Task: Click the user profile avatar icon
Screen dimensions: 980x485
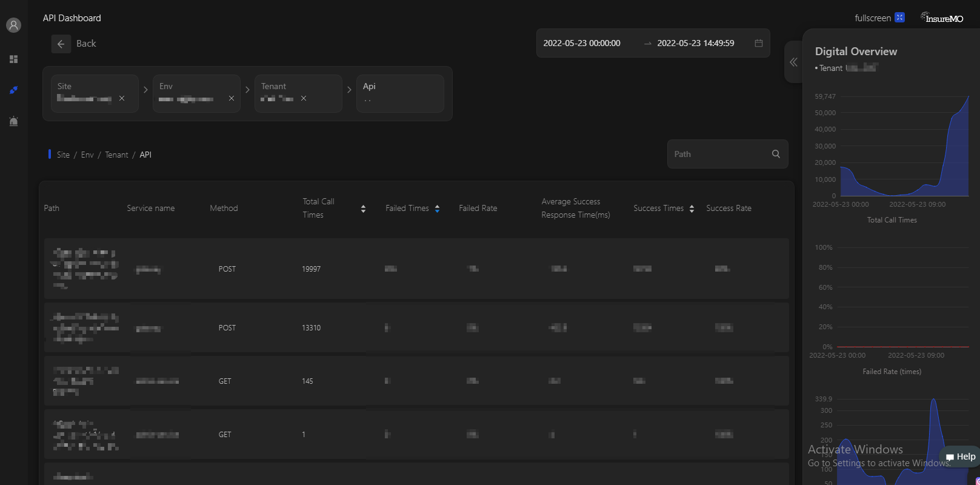Action: (13, 25)
